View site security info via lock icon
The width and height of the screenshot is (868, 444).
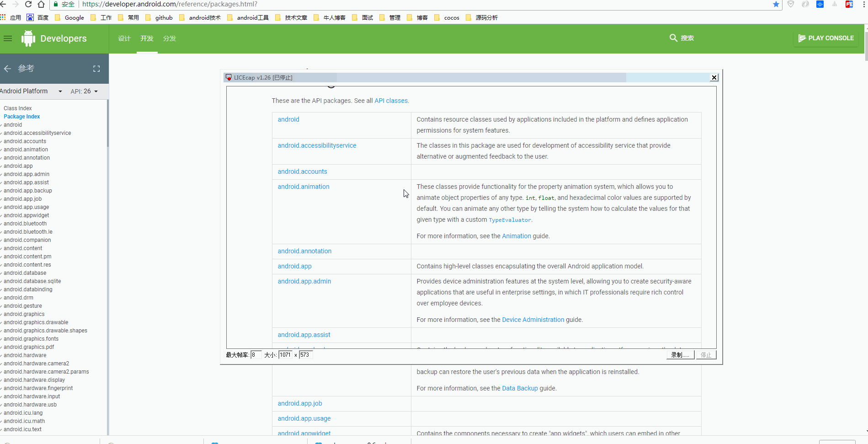(56, 4)
